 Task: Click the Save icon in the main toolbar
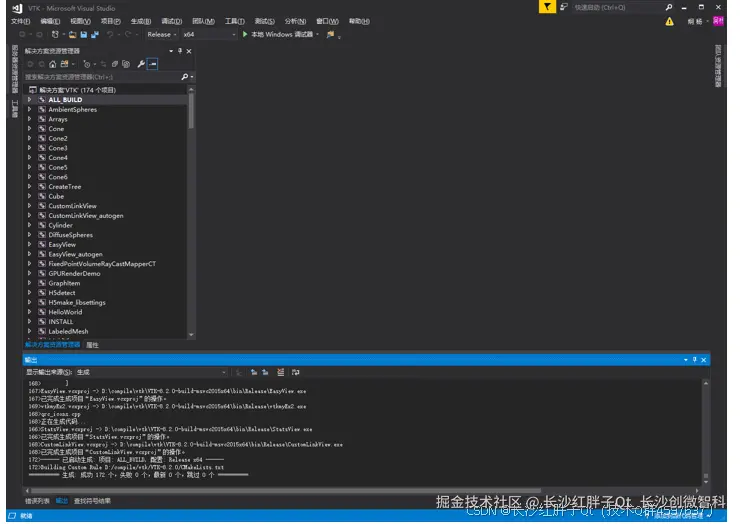point(84,34)
